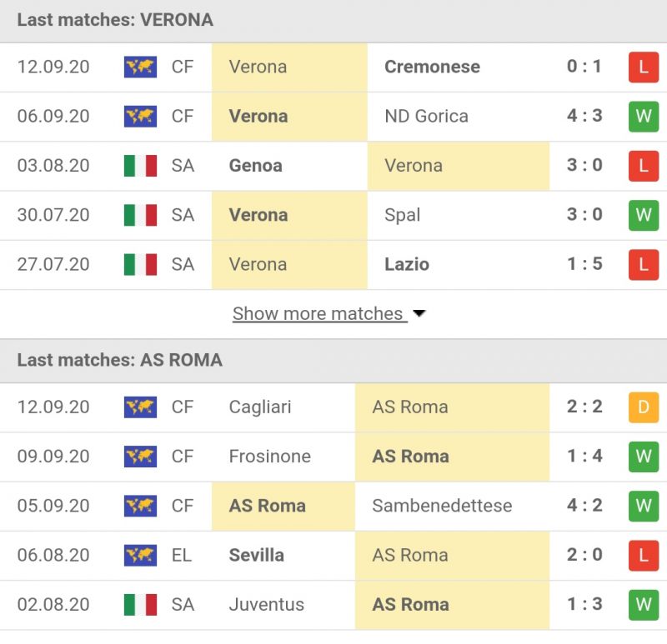Click the Sambenedettese team name
Image resolution: width=667 pixels, height=644 pixels.
[x=442, y=506]
